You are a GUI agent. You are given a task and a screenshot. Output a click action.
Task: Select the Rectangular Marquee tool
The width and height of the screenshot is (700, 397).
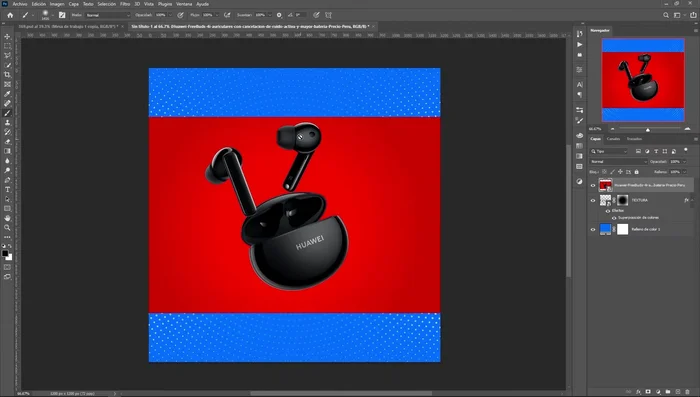pos(7,46)
